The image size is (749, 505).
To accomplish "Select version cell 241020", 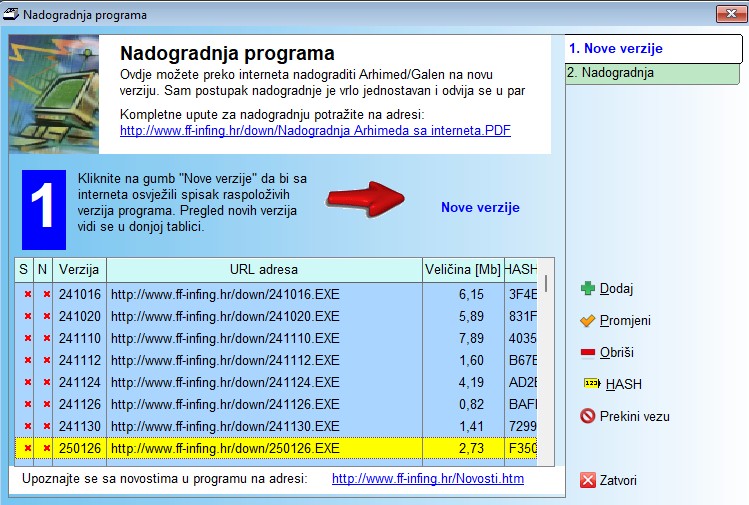I will coord(79,316).
